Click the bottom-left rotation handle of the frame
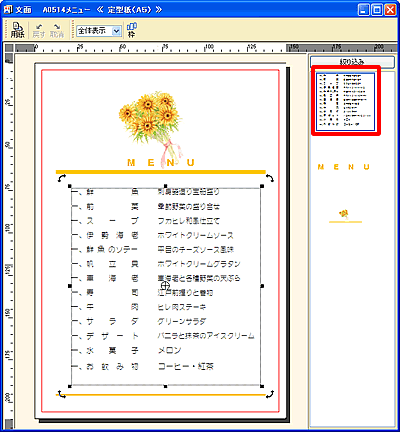This screenshot has height=432, width=400. coord(62,394)
